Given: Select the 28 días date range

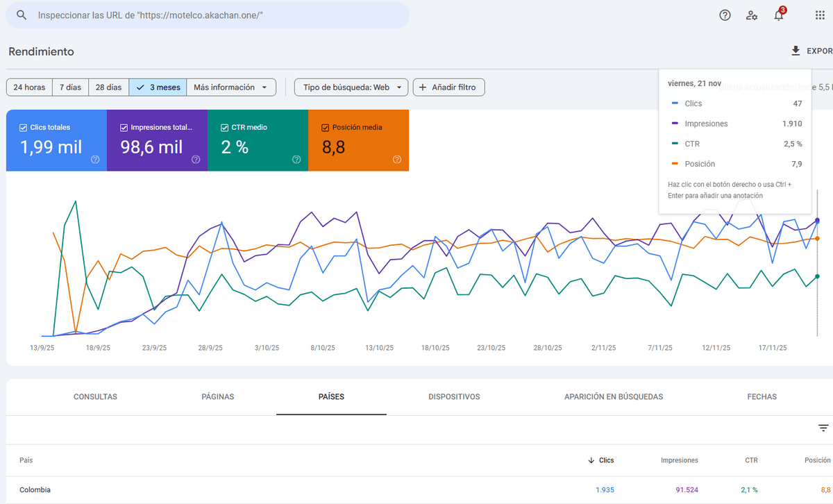Looking at the screenshot, I should pos(108,87).
